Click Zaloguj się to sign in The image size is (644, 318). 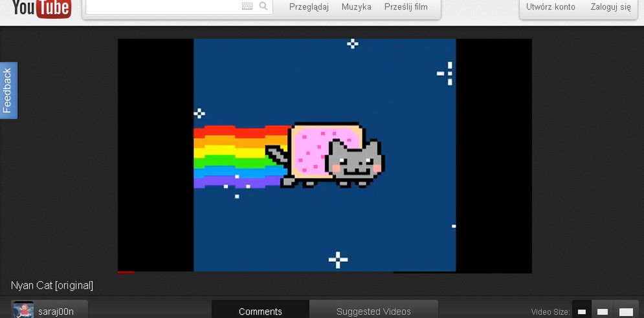pyautogui.click(x=611, y=7)
